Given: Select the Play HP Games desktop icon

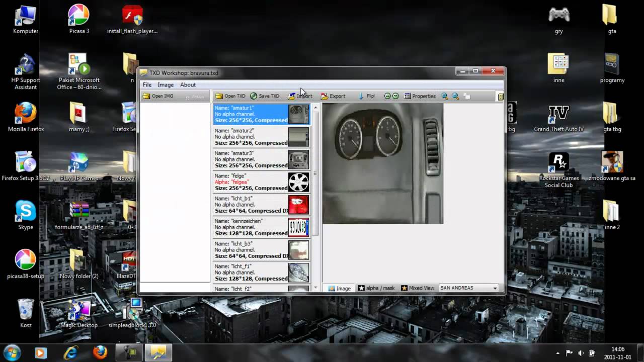Looking at the screenshot, I should tap(79, 167).
